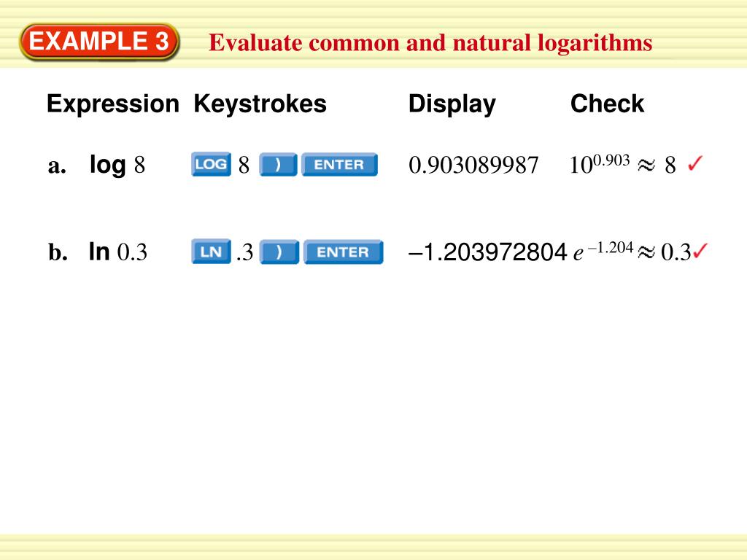Click the LOG key in row a
This screenshot has height=560, width=747.
tap(211, 164)
